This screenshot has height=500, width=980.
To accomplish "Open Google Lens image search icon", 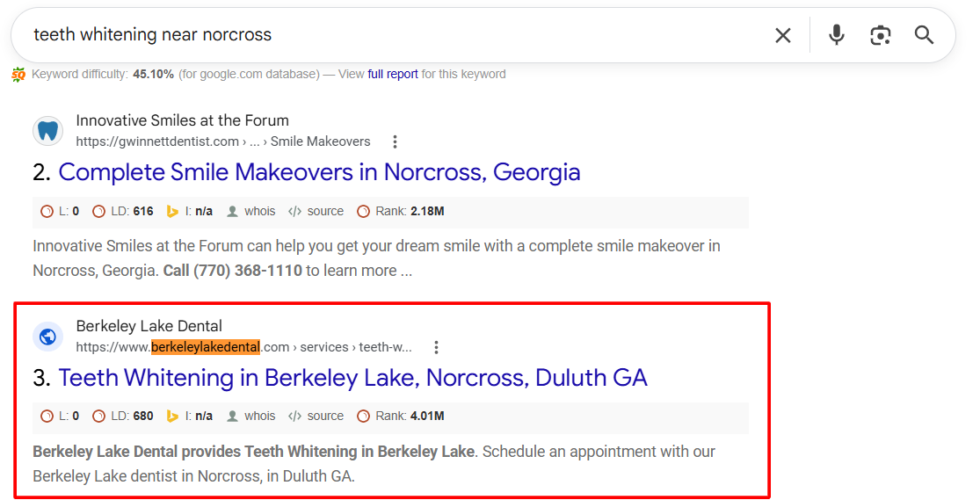I will [x=880, y=35].
